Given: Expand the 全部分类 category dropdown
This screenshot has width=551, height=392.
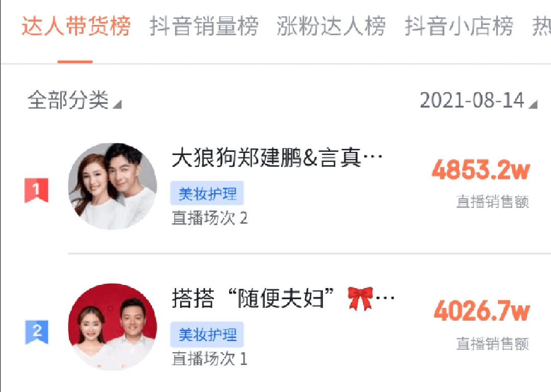Looking at the screenshot, I should click(74, 100).
